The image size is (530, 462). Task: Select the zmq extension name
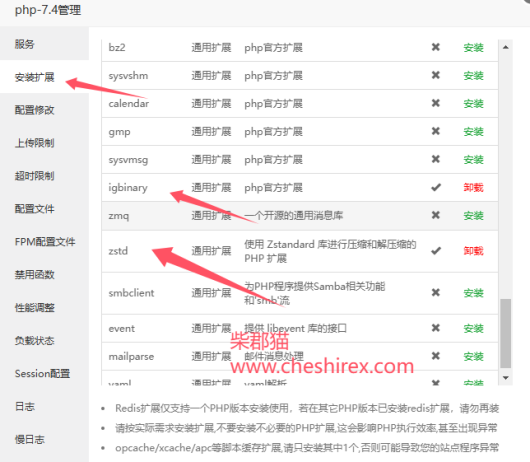click(x=119, y=216)
